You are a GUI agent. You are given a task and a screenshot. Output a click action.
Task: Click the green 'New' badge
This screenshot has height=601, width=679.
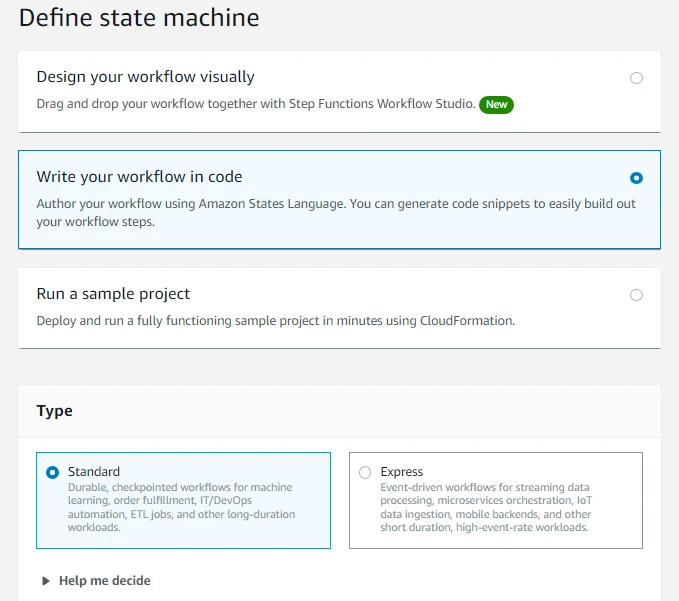(496, 104)
